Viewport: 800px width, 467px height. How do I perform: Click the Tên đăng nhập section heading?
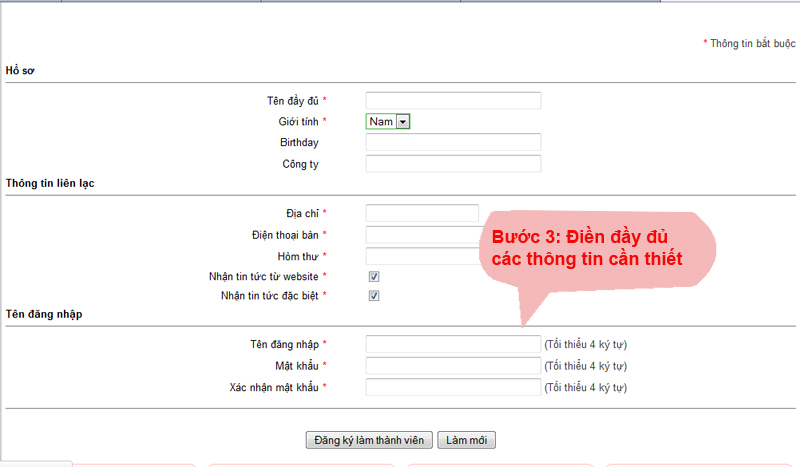(44, 314)
